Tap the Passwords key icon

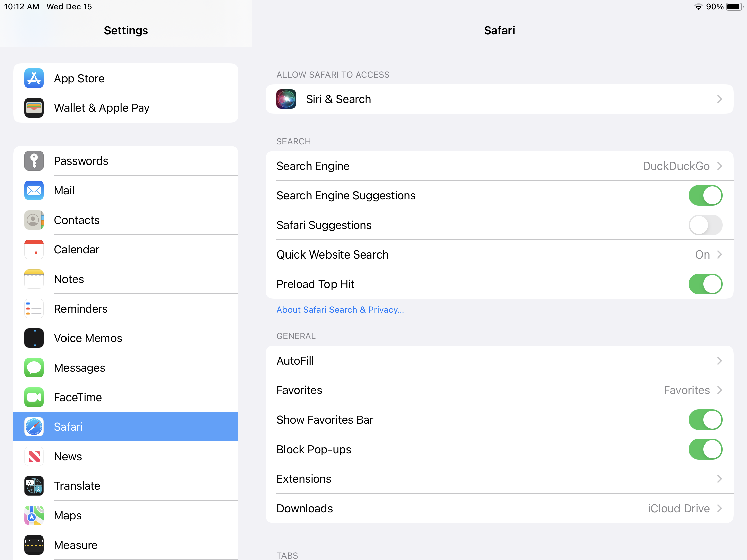click(x=34, y=161)
